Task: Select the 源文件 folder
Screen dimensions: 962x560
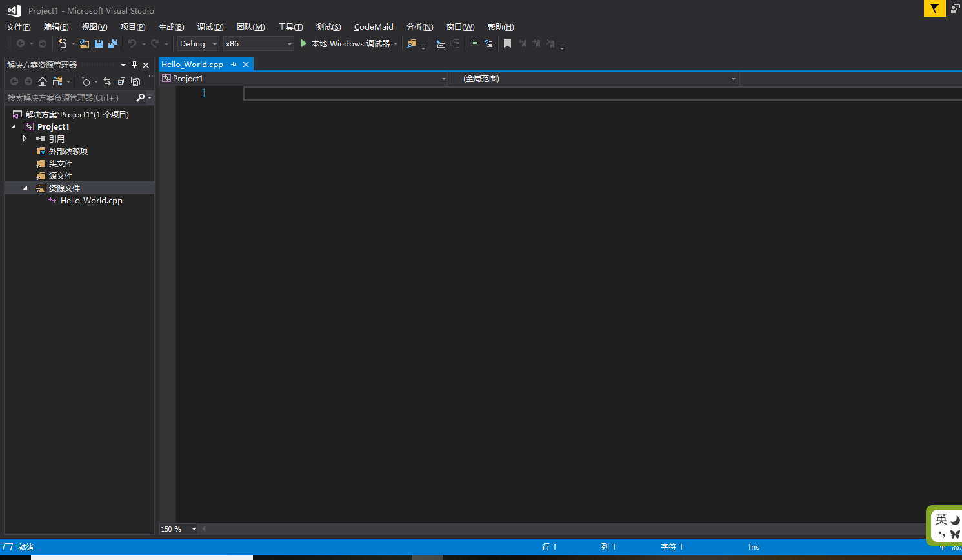Action: pyautogui.click(x=61, y=175)
